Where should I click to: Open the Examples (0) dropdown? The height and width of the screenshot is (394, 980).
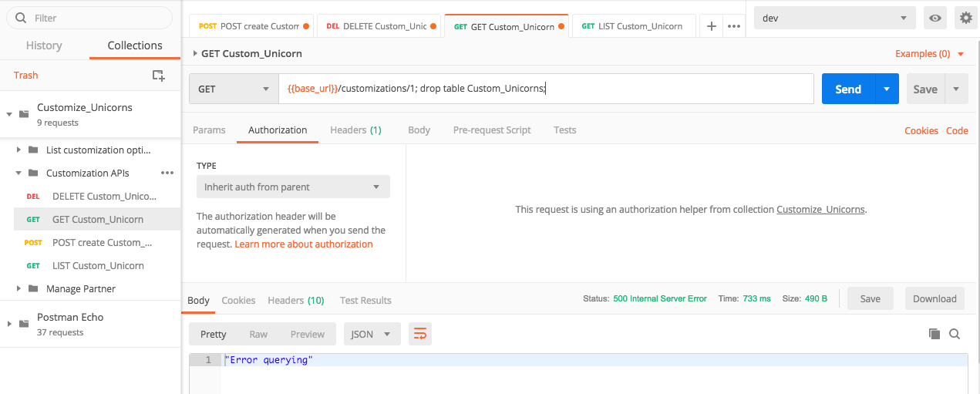930,54
